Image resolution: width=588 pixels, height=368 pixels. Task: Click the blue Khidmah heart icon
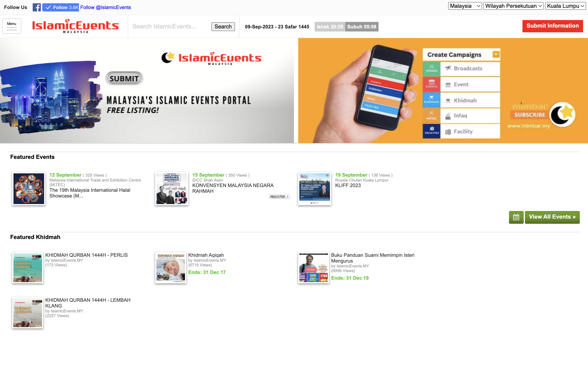(x=432, y=100)
